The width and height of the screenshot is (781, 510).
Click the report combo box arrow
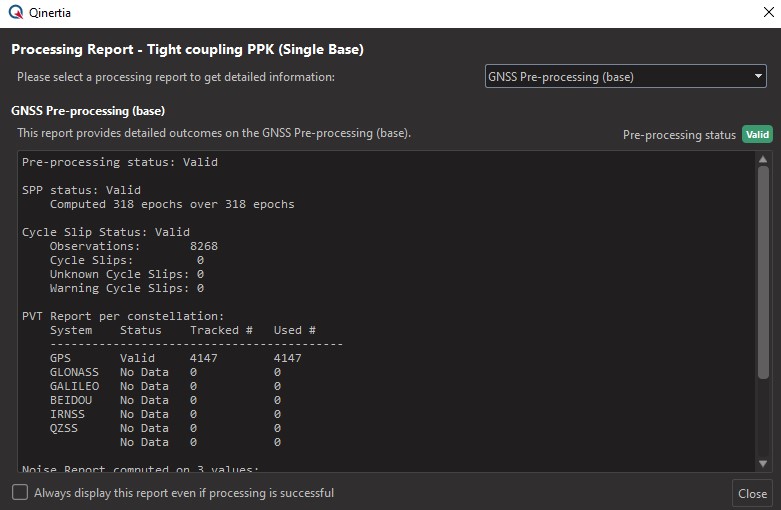(x=759, y=76)
